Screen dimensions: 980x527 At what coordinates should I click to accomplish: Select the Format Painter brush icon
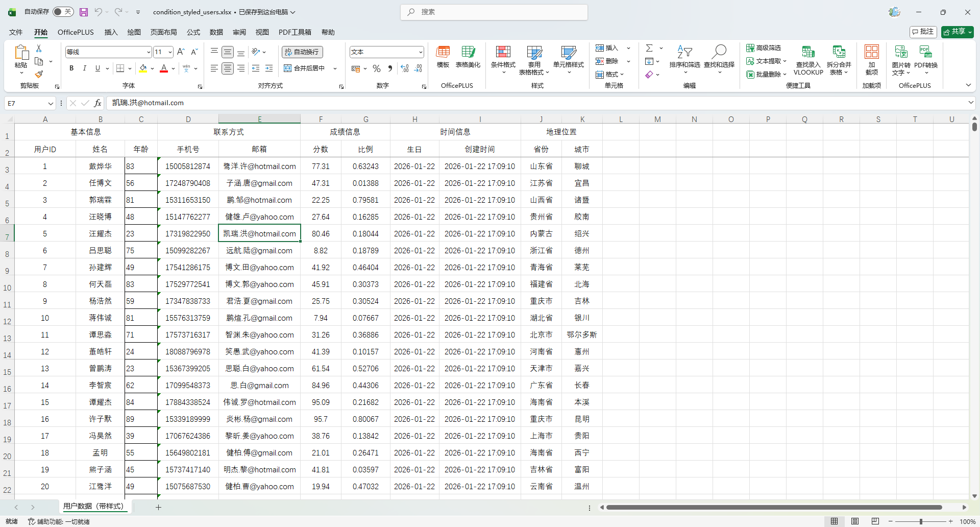pyautogui.click(x=39, y=75)
